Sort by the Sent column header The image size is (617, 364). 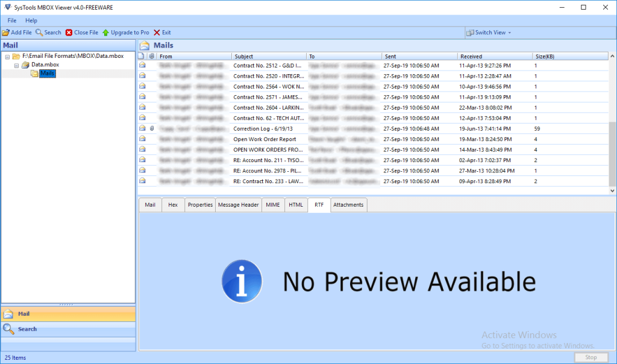coord(419,56)
